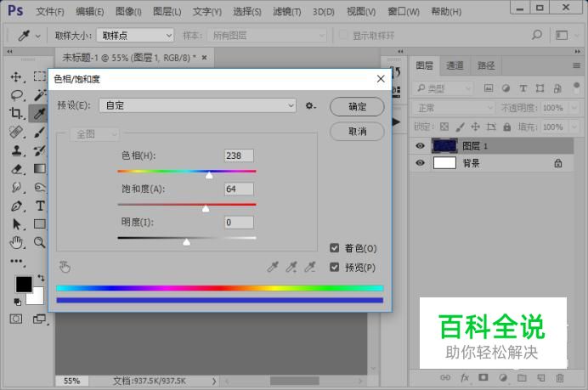This screenshot has width=588, height=390.
Task: Select the Hand tool
Action: tap(16, 243)
